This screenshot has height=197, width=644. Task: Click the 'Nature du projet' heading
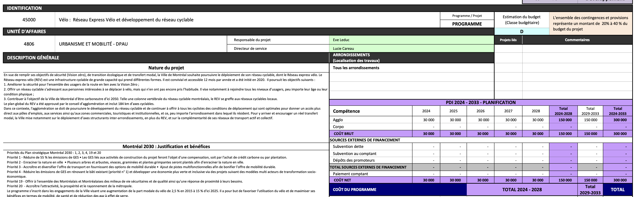(x=166, y=68)
